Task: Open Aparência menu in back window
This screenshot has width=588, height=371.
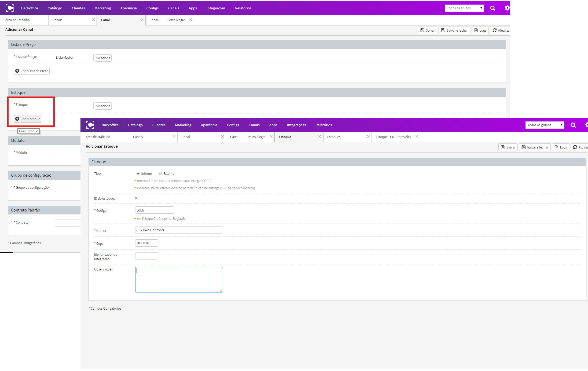Action: 128,8
